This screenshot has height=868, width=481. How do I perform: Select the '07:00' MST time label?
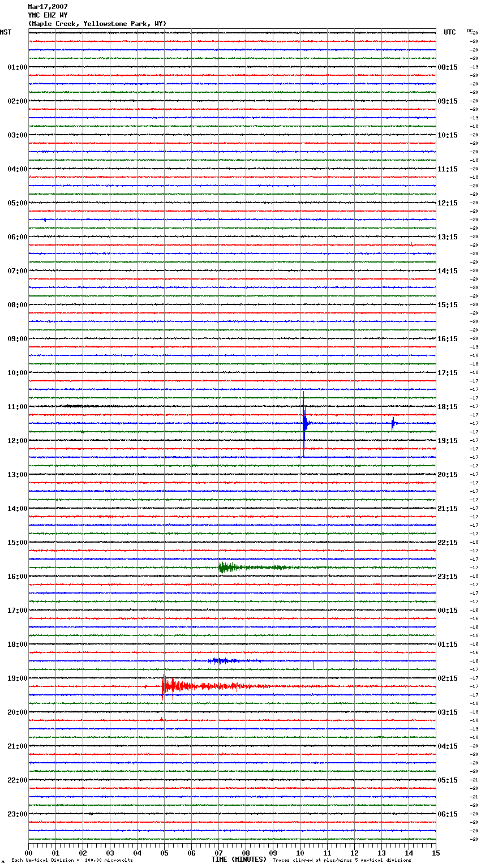17,271
